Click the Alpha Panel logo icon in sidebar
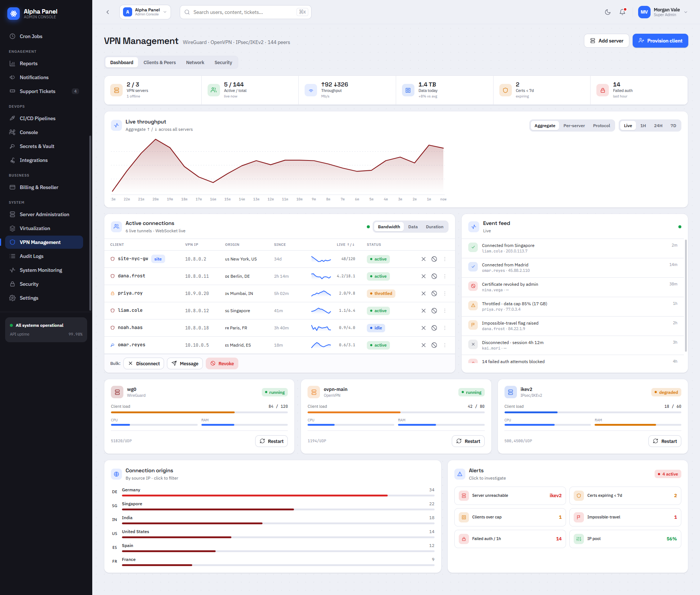The height and width of the screenshot is (595, 700). (x=14, y=14)
